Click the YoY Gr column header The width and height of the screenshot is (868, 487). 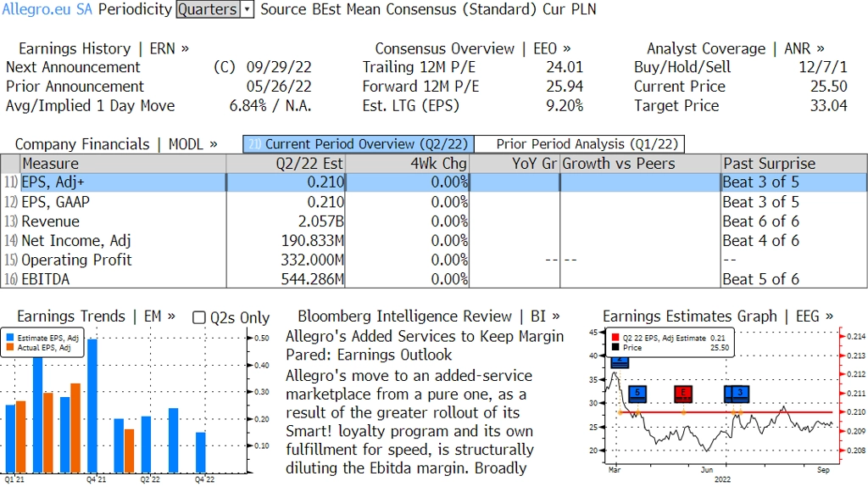pos(515,164)
